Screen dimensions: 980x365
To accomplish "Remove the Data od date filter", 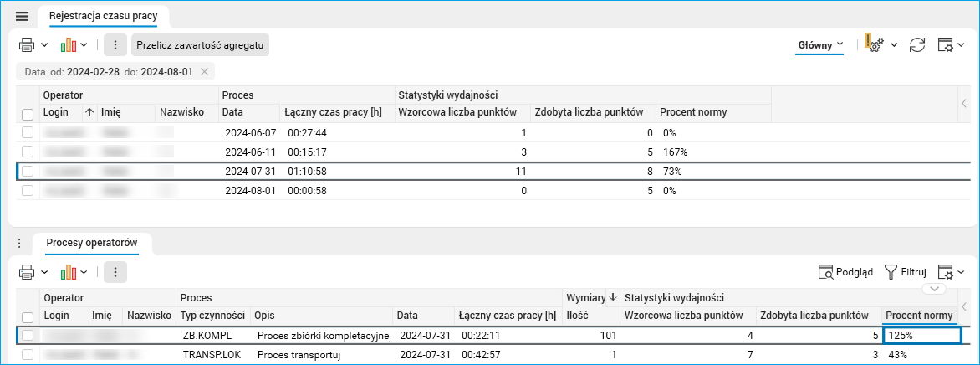I will pyautogui.click(x=204, y=72).
